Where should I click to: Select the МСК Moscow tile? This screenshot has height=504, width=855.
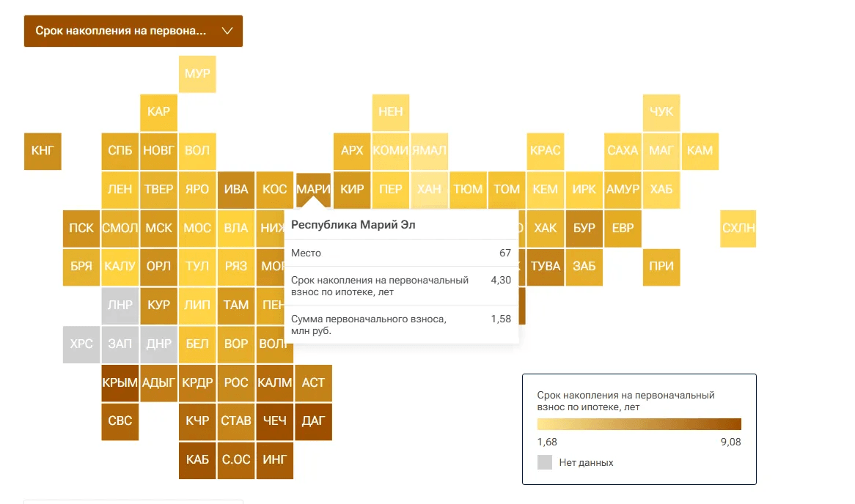(x=158, y=228)
